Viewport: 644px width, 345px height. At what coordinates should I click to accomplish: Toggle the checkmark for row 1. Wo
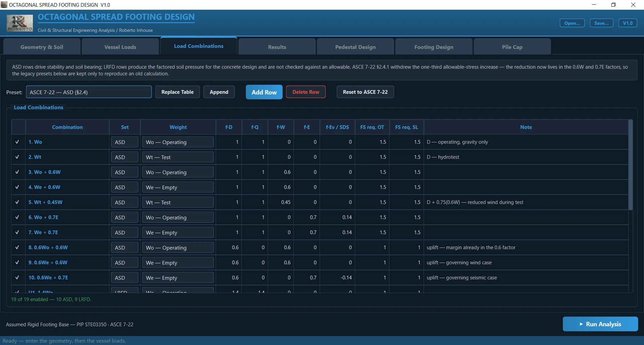[x=17, y=142]
